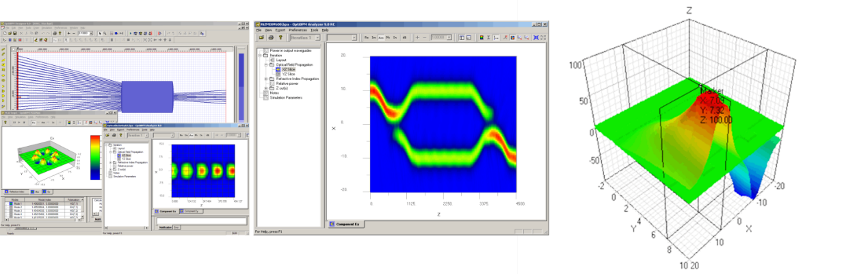Open the Preferences menu in Analyzer
The width and height of the screenshot is (868, 274).
(x=298, y=30)
